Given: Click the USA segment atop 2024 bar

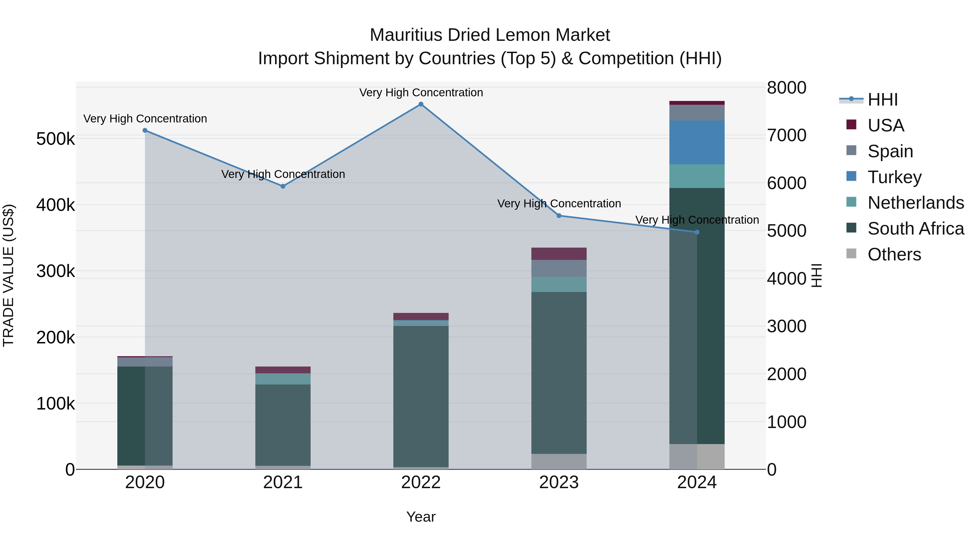Looking at the screenshot, I should pos(697,103).
